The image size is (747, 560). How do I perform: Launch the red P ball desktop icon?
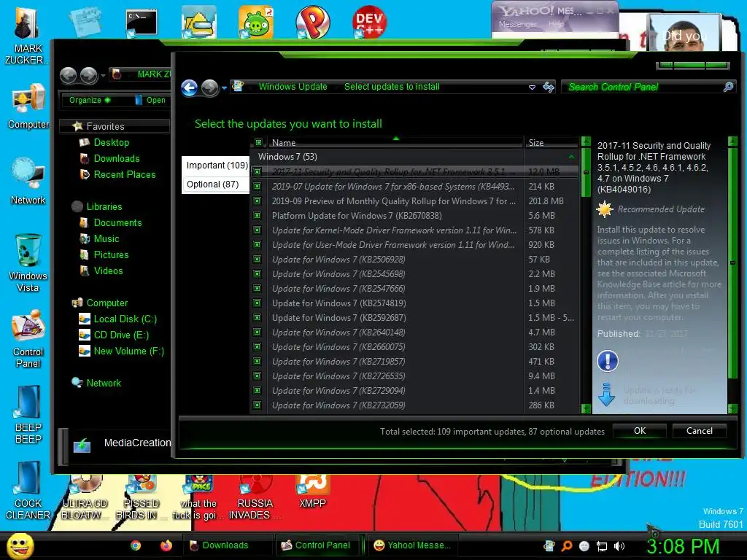coord(312,23)
